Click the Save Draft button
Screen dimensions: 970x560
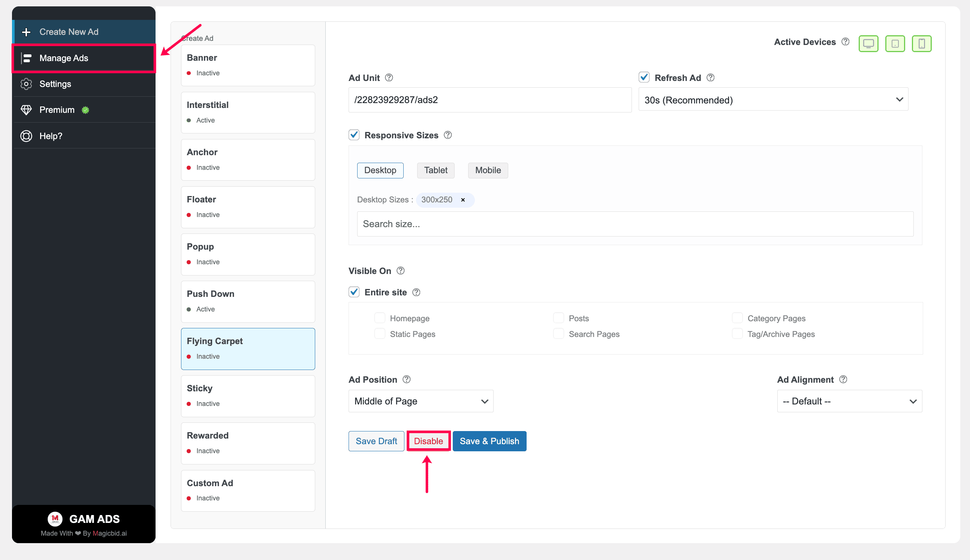click(376, 441)
